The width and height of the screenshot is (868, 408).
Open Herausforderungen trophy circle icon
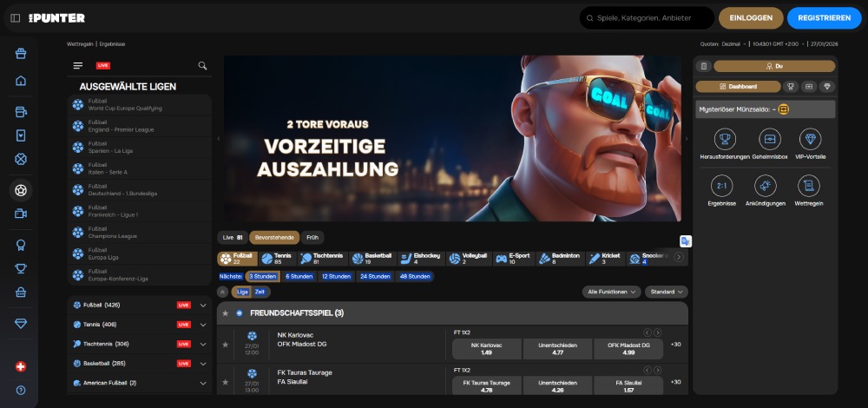725,139
